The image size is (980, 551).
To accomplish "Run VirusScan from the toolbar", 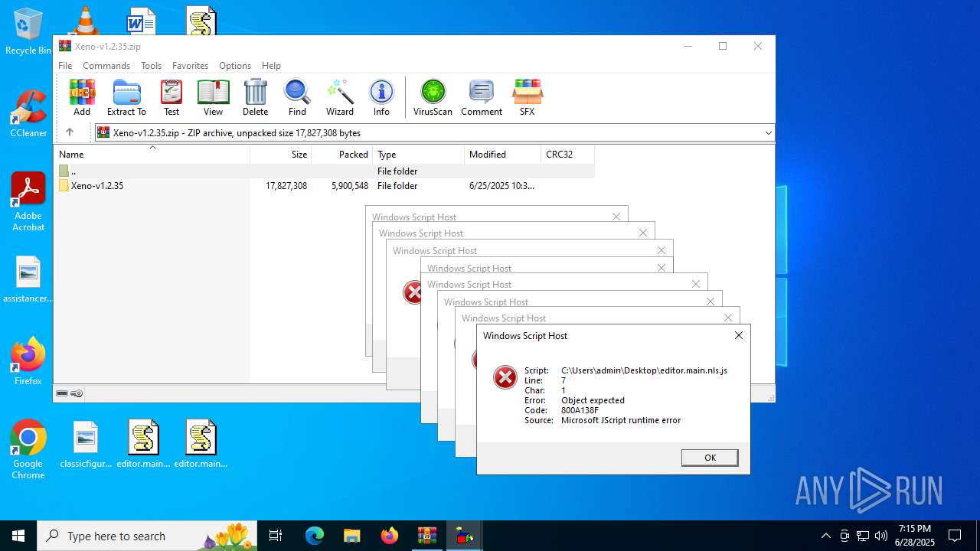I will 433,97.
